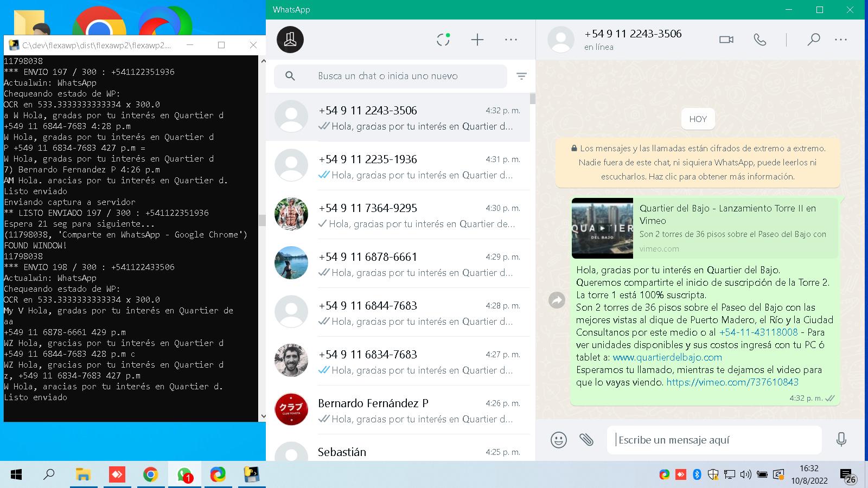This screenshot has height=488, width=868.
Task: Open Bernardo Fernández P chat
Action: 398,410
